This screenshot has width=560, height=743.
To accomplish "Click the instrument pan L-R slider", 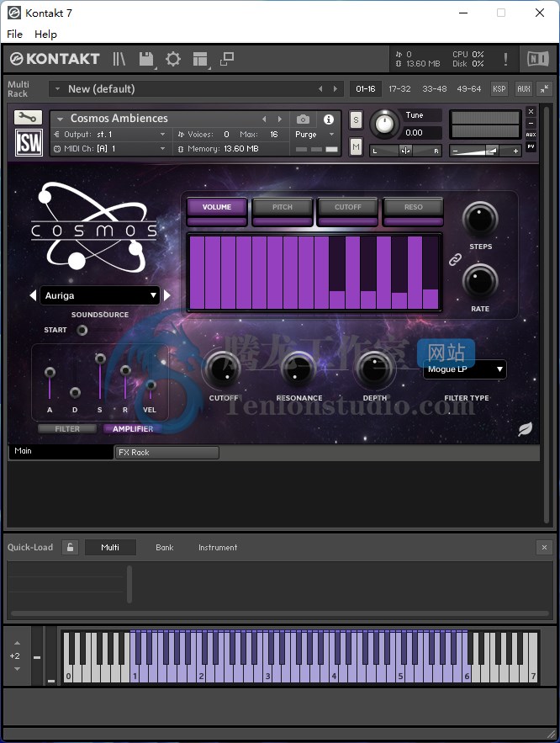I will (405, 151).
